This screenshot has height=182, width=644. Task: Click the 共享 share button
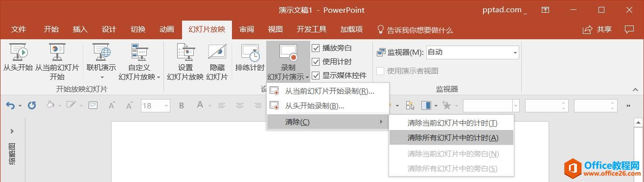597,29
